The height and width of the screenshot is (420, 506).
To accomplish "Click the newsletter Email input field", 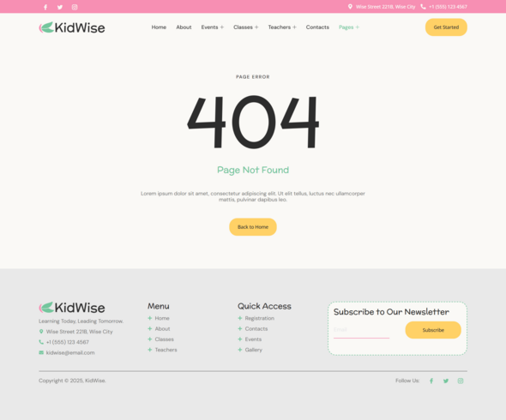I will [x=361, y=330].
